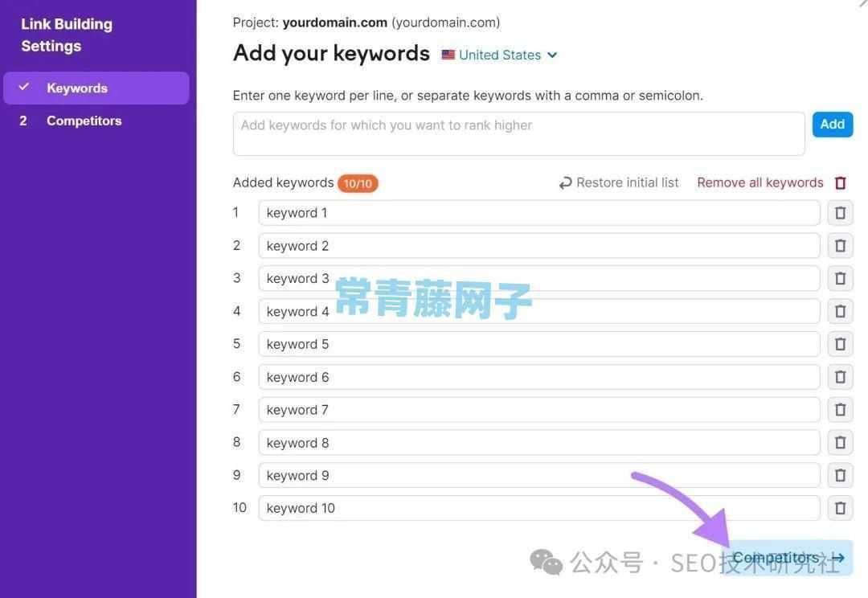868x598 pixels.
Task: Click the chevron next to United States
Action: (552, 55)
